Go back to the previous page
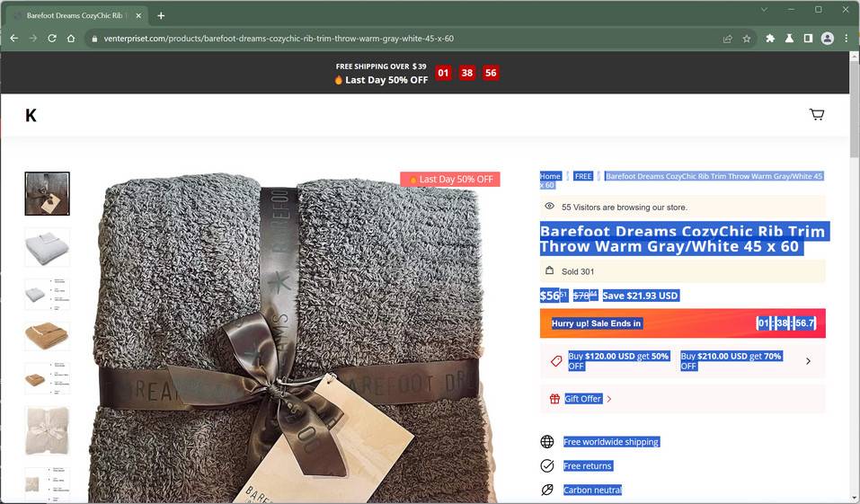This screenshot has height=504, width=860. point(14,39)
